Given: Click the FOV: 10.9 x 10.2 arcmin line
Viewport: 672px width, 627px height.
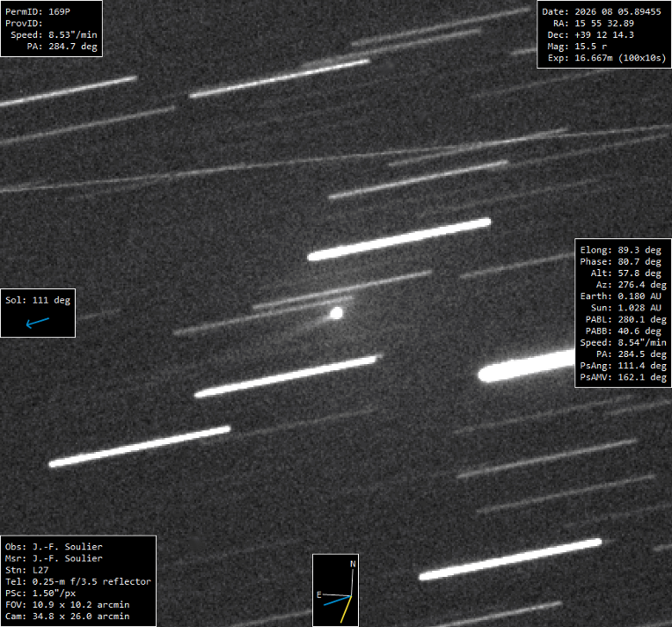Looking at the screenshot, I should coord(67,605).
